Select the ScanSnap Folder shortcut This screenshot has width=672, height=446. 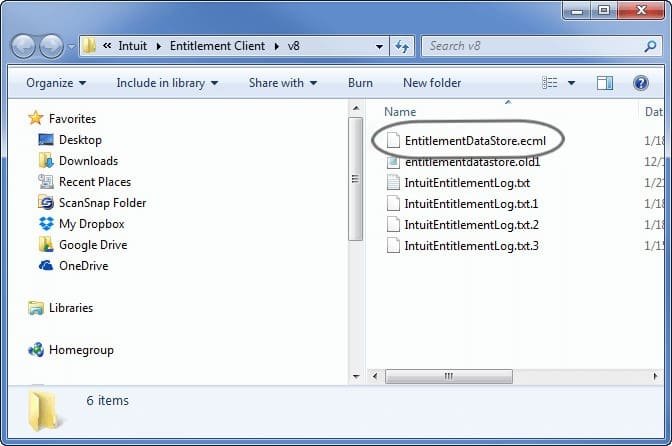[x=102, y=203]
